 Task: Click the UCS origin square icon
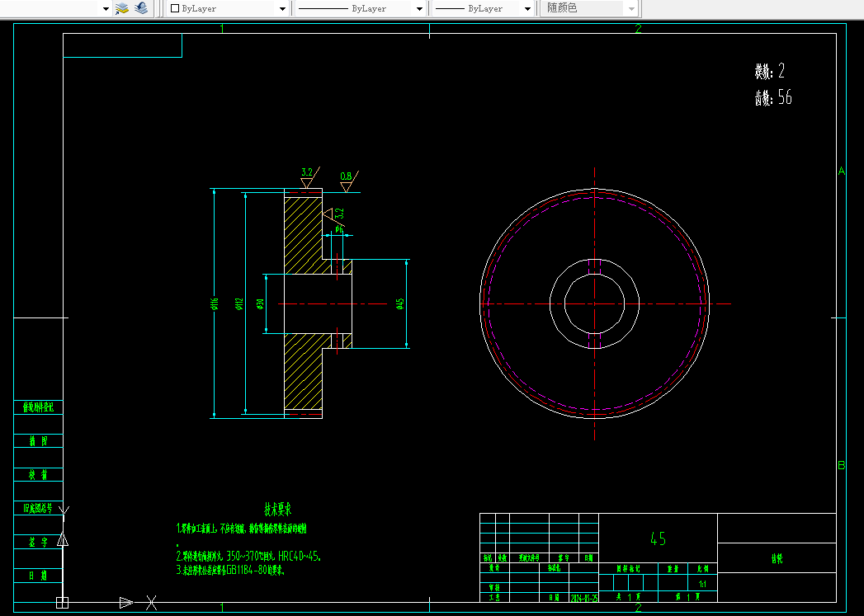point(62,602)
